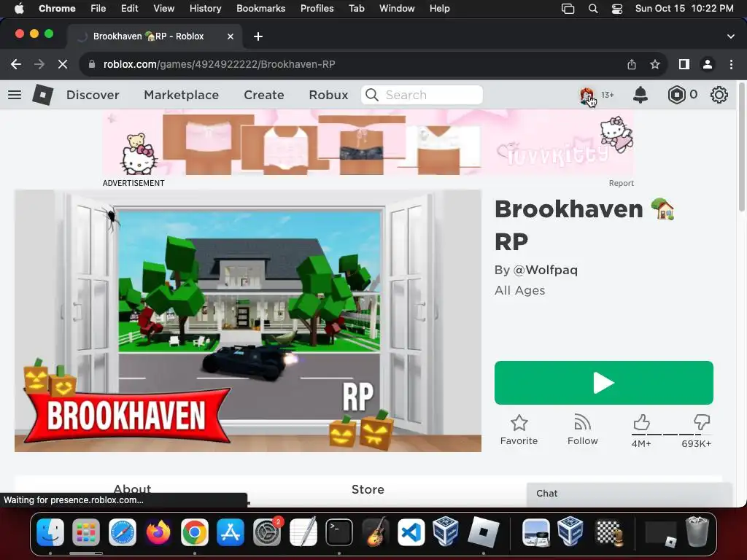Go to Marketplace
Screen dimensions: 747x560
[x=182, y=95]
